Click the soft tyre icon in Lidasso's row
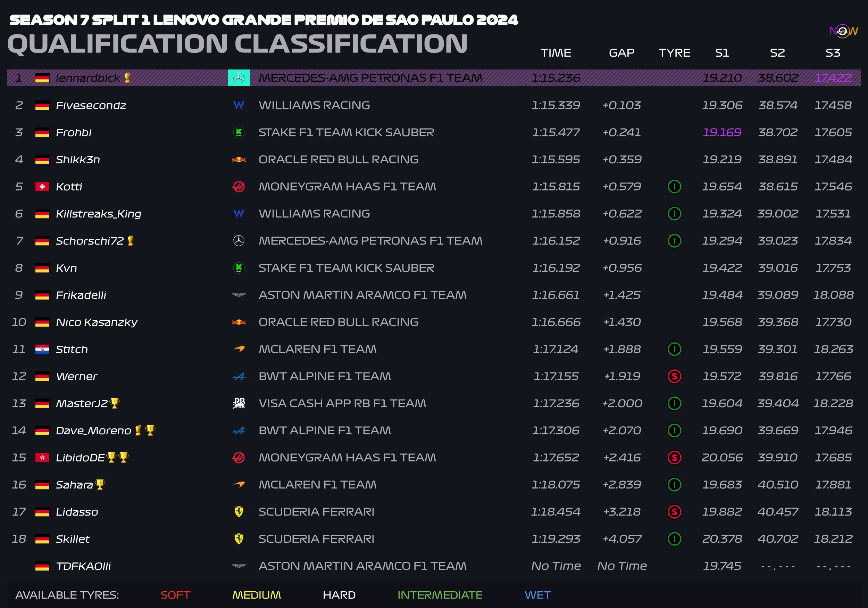This screenshot has height=608, width=868. (x=675, y=511)
